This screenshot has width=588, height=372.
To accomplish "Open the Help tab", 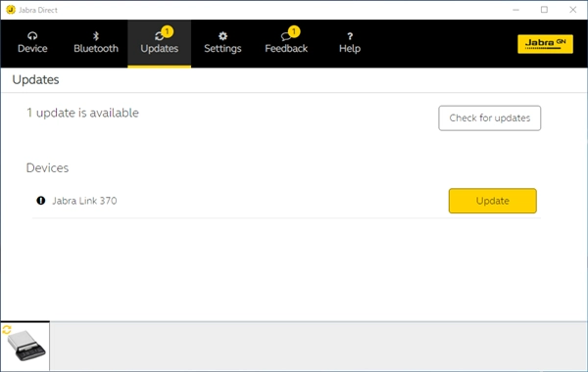I will pyautogui.click(x=350, y=43).
